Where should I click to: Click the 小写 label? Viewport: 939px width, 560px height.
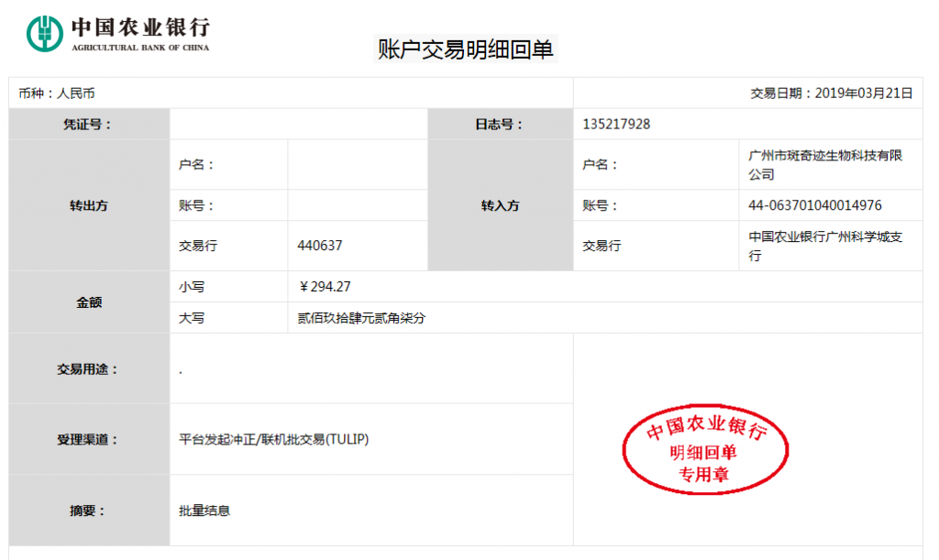click(x=192, y=287)
